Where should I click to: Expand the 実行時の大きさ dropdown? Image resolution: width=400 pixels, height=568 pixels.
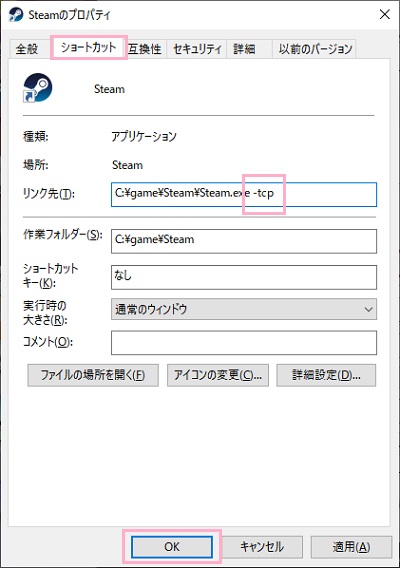(x=244, y=309)
